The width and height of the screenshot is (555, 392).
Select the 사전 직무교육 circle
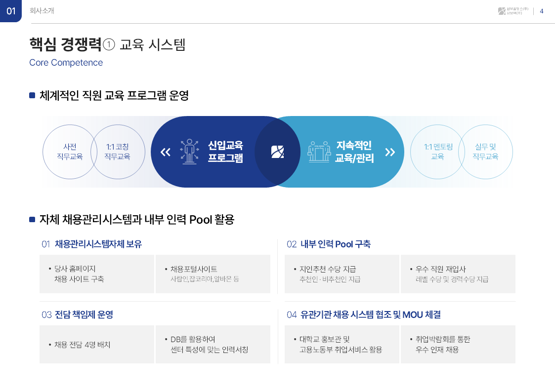(69, 152)
